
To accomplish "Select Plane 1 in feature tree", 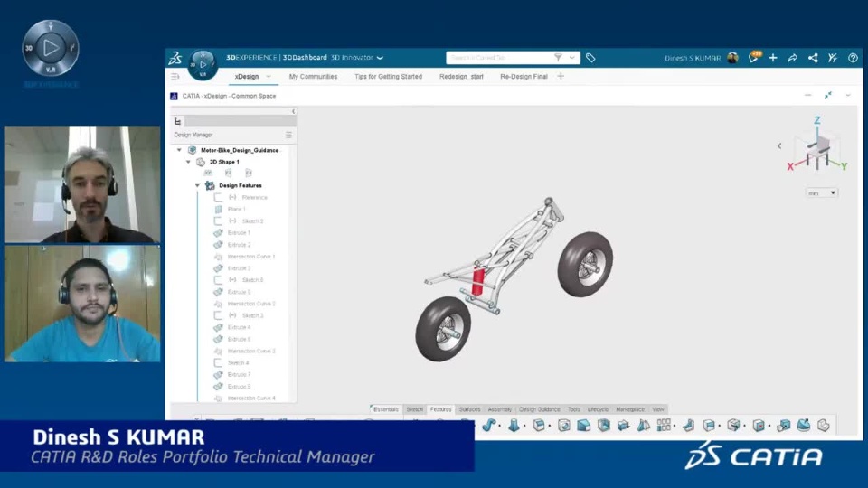I will click(x=236, y=209).
